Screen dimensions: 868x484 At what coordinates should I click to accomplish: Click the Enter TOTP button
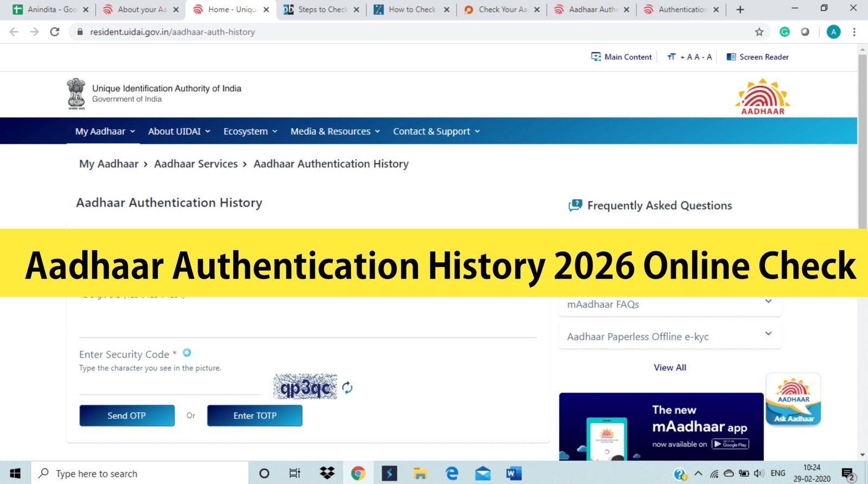254,416
